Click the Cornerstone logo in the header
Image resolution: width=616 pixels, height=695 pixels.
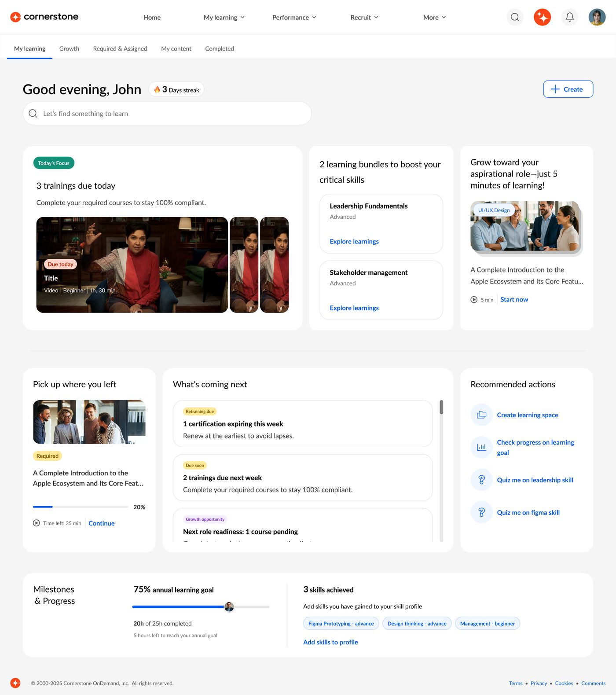click(44, 17)
